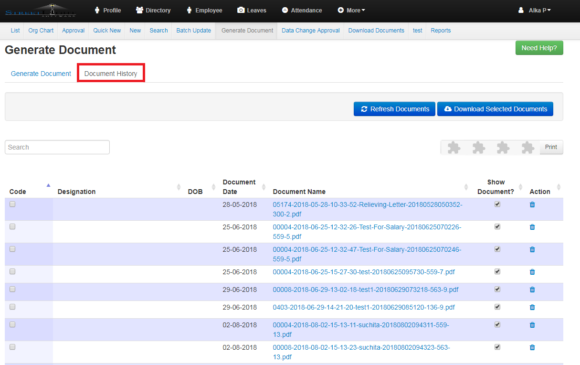This screenshot has height=365, width=580.
Task: Open the Attendance menu
Action: click(302, 10)
